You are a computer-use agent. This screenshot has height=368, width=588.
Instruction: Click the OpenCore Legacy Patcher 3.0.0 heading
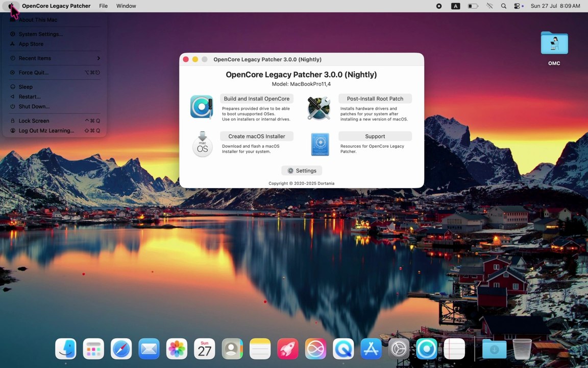(301, 74)
